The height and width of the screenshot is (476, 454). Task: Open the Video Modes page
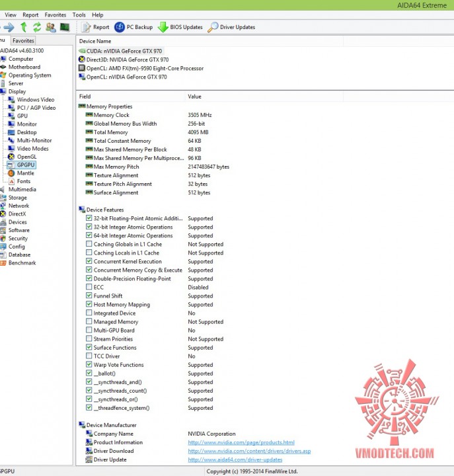pos(32,149)
